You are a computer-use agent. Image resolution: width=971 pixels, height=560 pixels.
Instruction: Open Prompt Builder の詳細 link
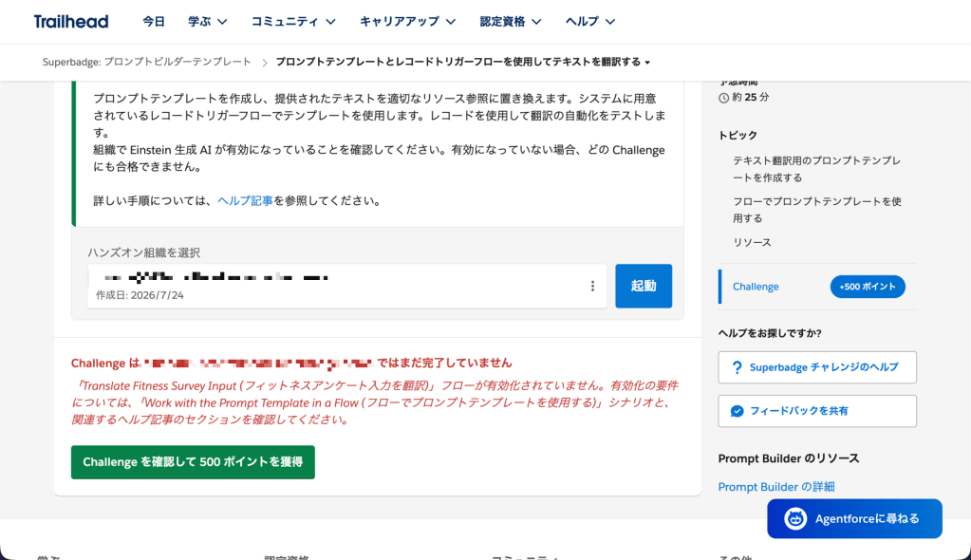(776, 487)
